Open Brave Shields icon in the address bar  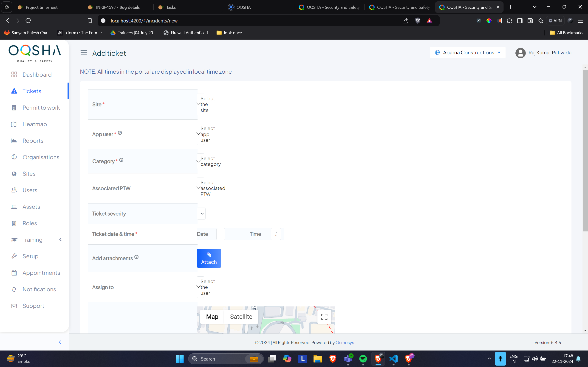(x=418, y=21)
